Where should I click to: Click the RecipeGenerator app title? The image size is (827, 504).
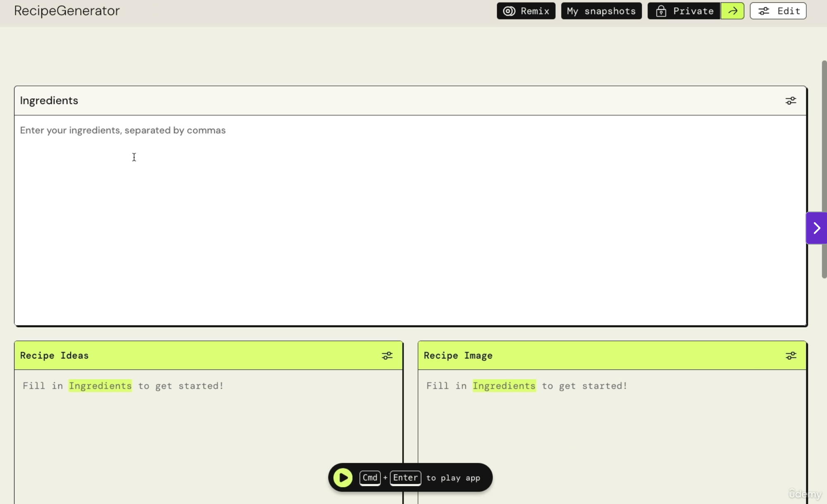(67, 11)
